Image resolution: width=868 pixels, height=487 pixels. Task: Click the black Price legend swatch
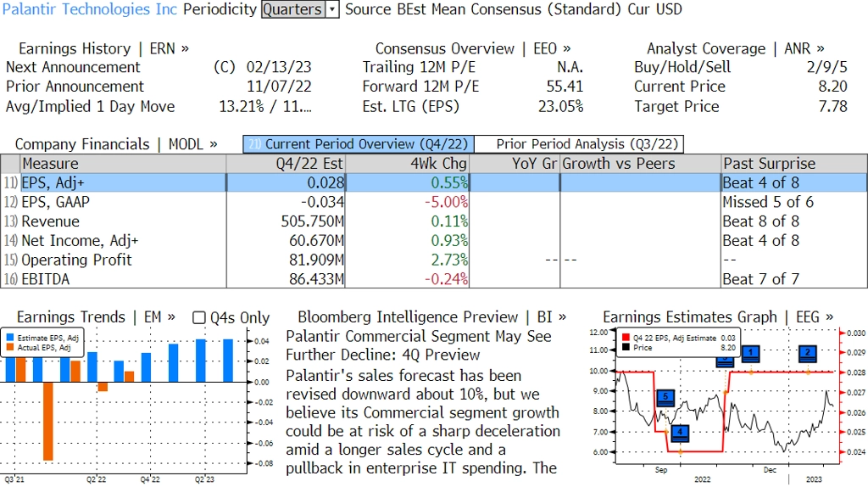point(626,347)
